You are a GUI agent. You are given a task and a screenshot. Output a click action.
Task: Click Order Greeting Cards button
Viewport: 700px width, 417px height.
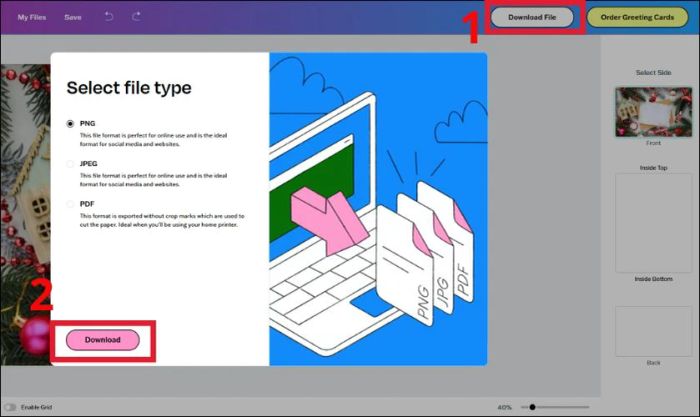pyautogui.click(x=637, y=17)
